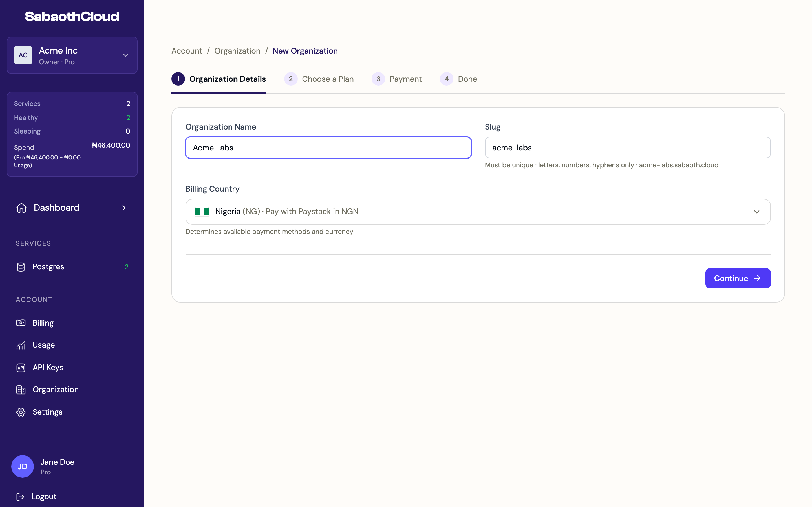812x507 pixels.
Task: Click the Continue button
Action: tap(738, 278)
